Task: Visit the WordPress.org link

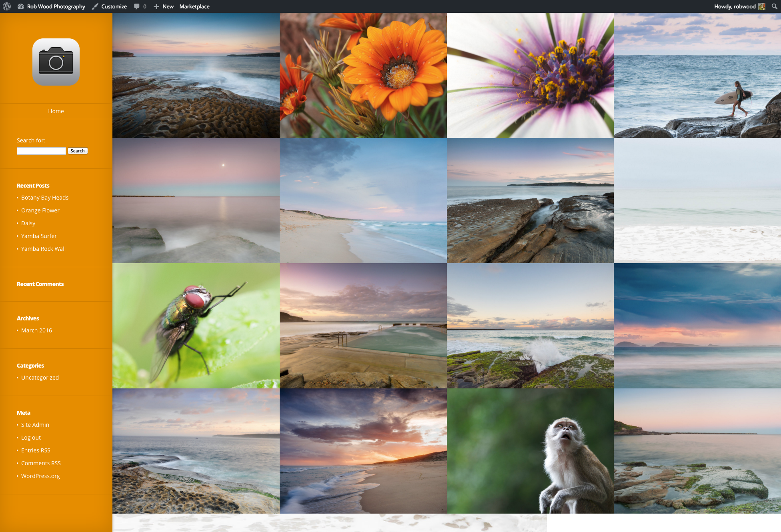Action: (x=40, y=476)
